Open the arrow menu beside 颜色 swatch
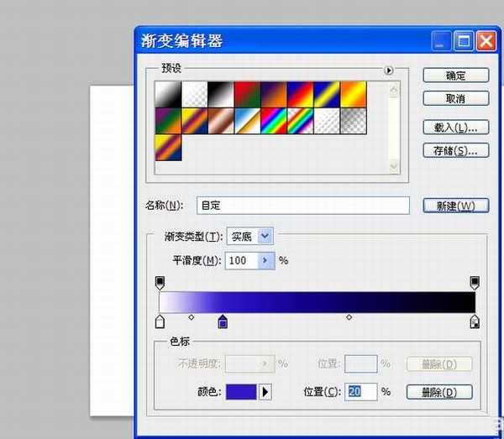The width and height of the screenshot is (504, 439). [x=265, y=392]
